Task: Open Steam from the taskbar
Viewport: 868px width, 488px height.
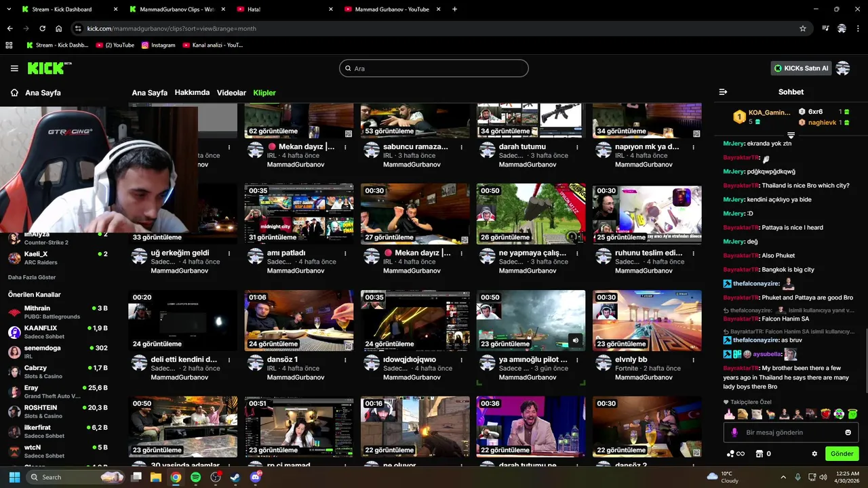Action: [x=235, y=477]
